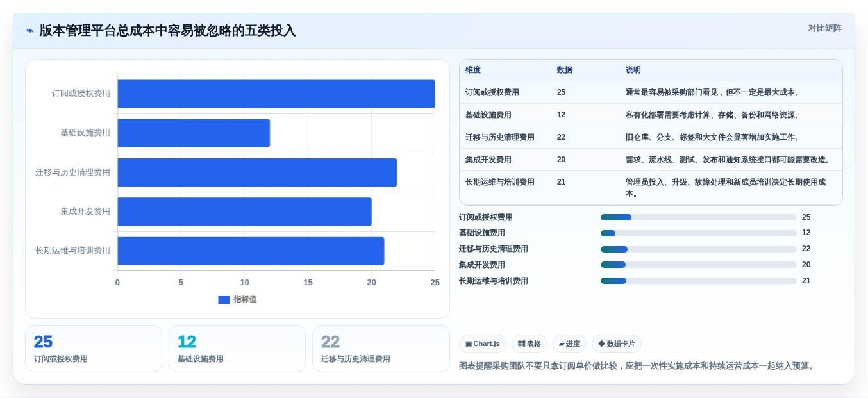Image resolution: width=868 pixels, height=398 pixels.
Task: Click the 基础设施费用 chart axis label
Action: [85, 133]
